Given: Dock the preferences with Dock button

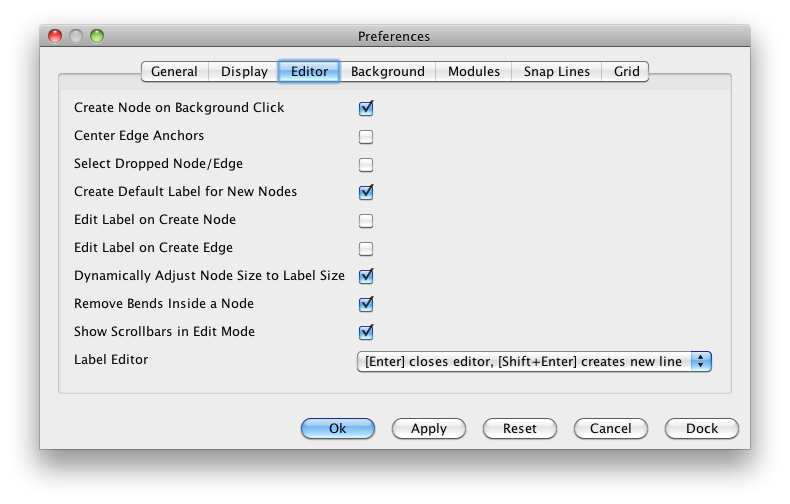Looking at the screenshot, I should (x=702, y=428).
